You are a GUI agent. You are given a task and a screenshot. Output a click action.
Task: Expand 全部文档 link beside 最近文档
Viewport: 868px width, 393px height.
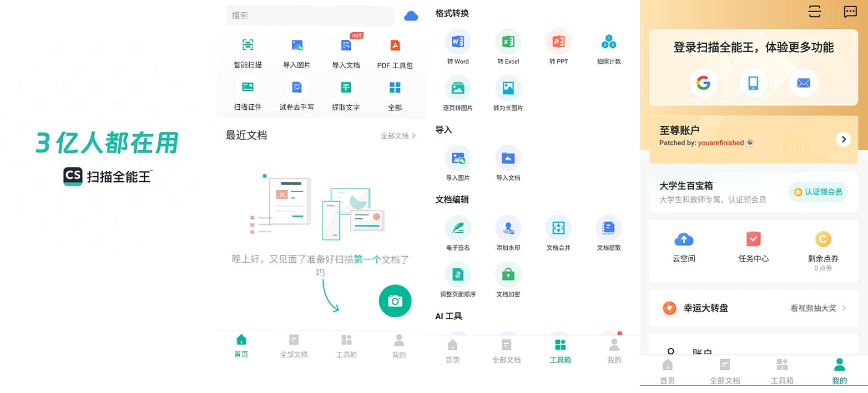click(x=398, y=136)
